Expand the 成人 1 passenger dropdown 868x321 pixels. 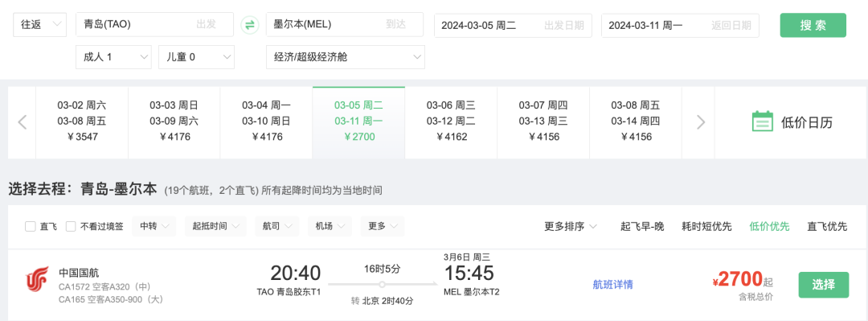(113, 56)
